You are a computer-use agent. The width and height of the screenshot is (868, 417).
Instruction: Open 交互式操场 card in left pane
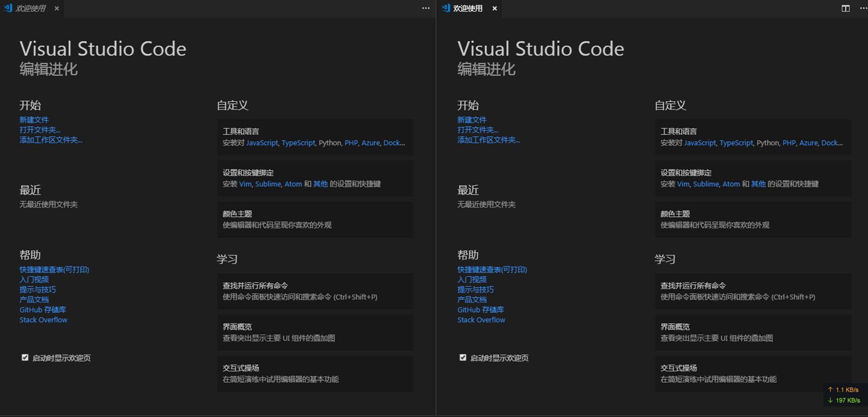coord(315,374)
